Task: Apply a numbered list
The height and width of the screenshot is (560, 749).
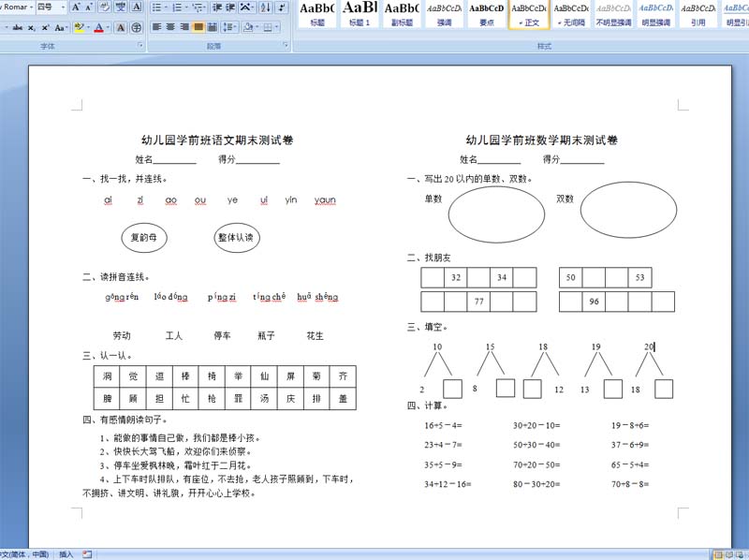Action: click(177, 7)
